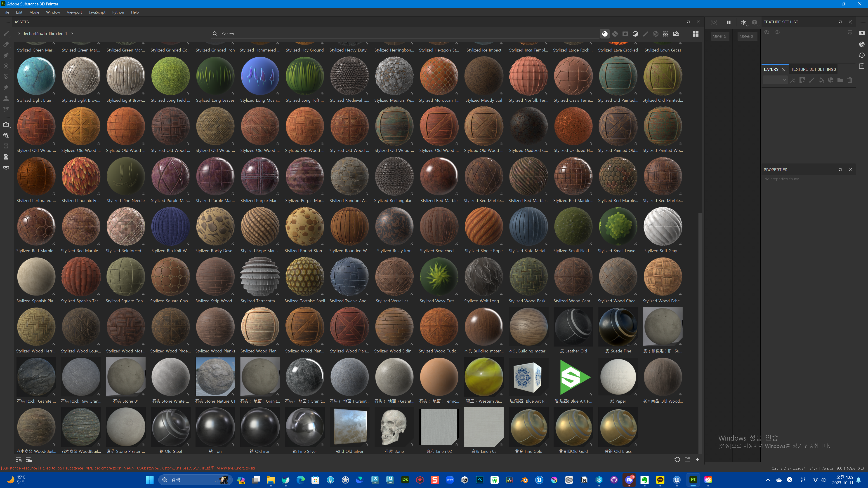This screenshot has width=868, height=488.
Task: Click the add new resource plus button
Action: click(698, 459)
